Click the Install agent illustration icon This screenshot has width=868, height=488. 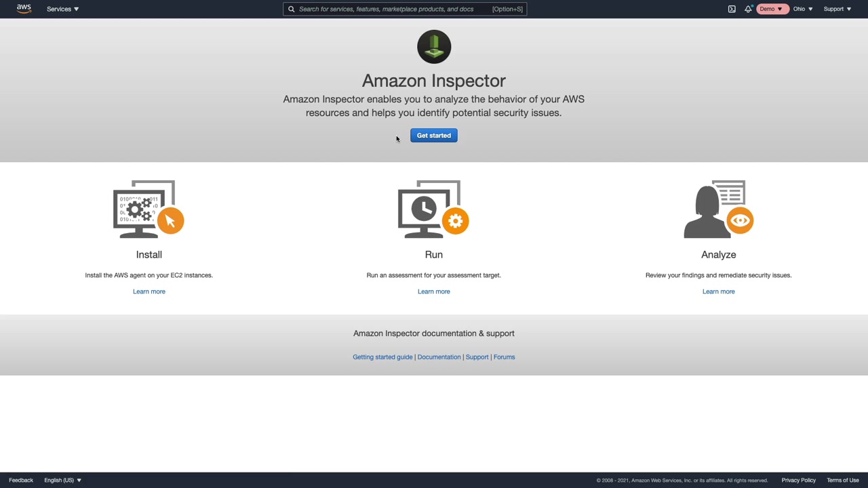(x=149, y=209)
